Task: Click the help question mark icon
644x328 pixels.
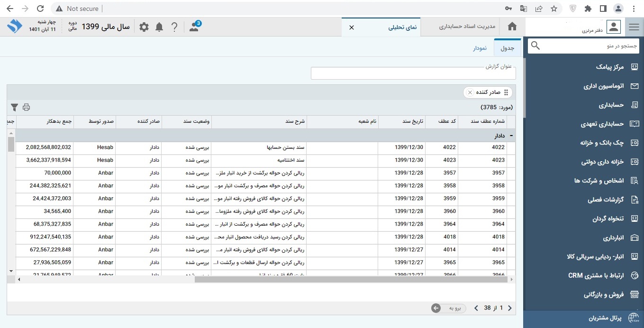Action: click(174, 27)
